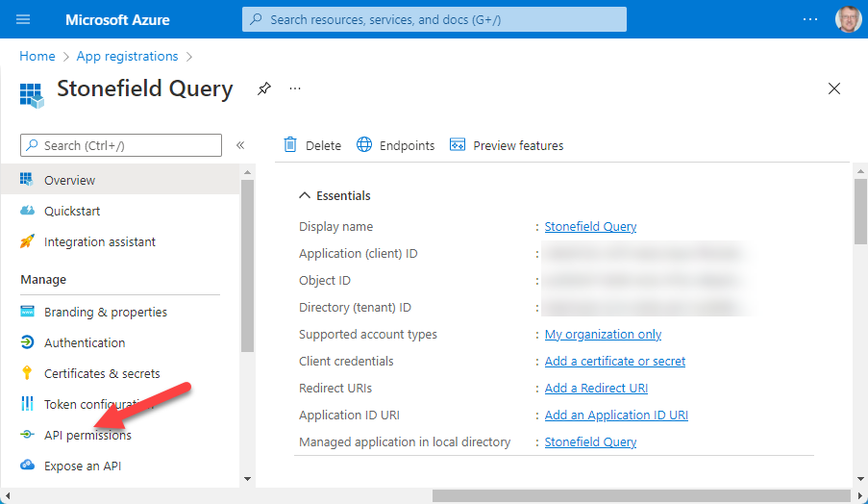
Task: Open Expose an API in sidebar
Action: click(x=82, y=466)
